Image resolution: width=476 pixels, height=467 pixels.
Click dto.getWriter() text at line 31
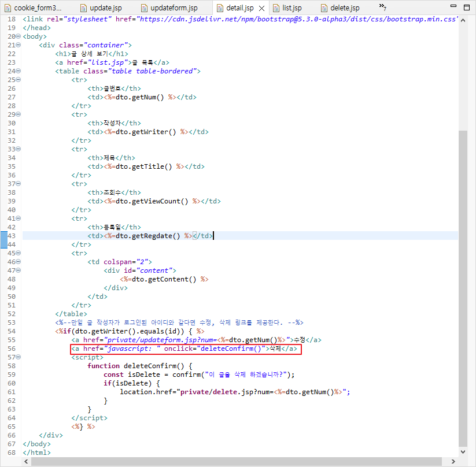[x=146, y=132]
